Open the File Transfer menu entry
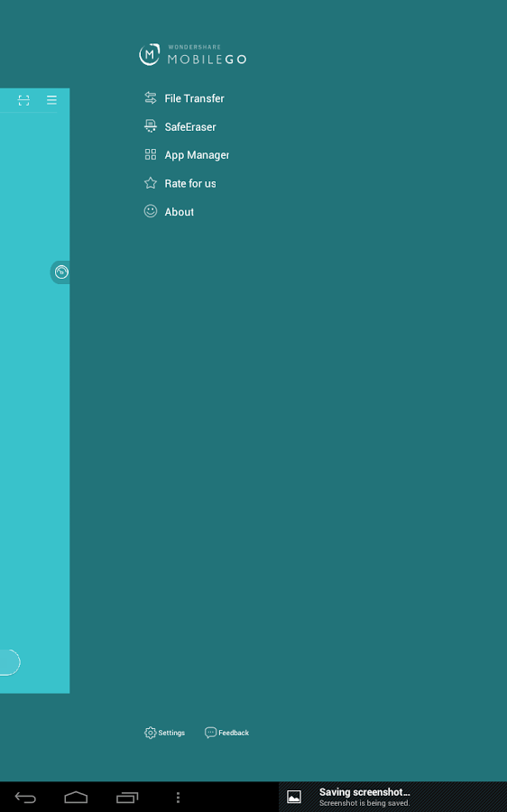Screen dimensions: 507x812 (194, 98)
